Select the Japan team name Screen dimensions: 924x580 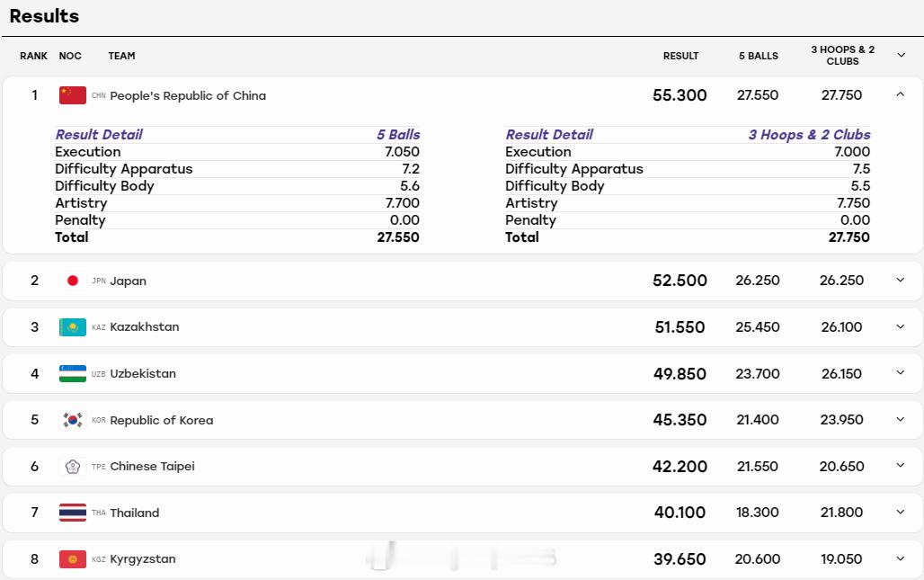point(128,281)
